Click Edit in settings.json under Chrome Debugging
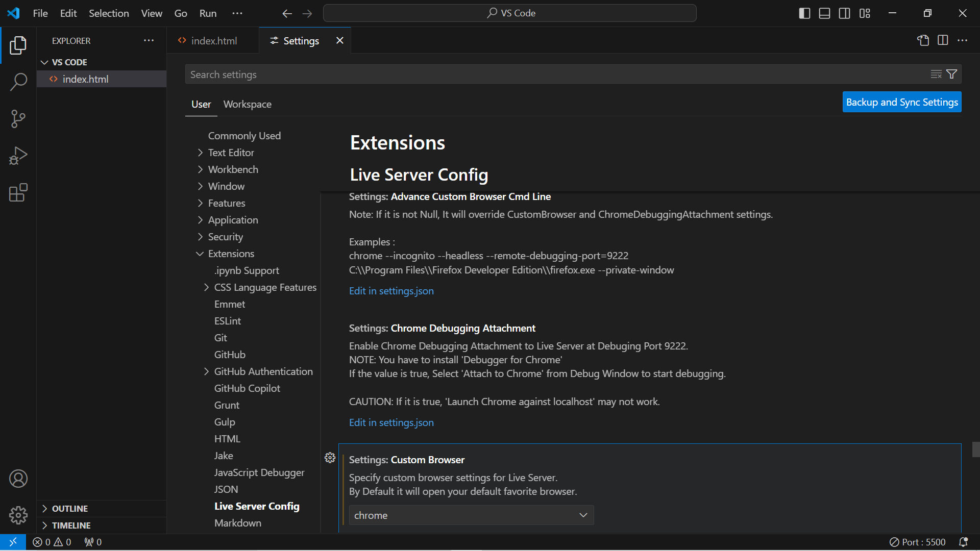The width and height of the screenshot is (980, 551). tap(391, 422)
